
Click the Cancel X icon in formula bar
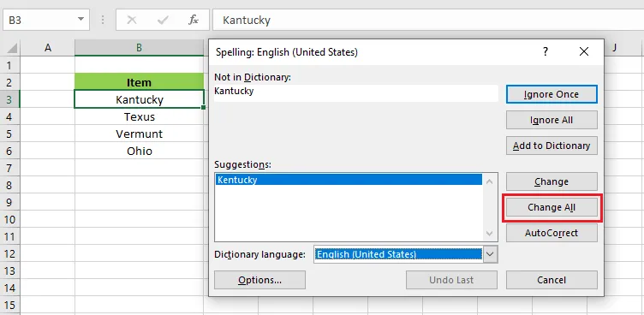132,20
